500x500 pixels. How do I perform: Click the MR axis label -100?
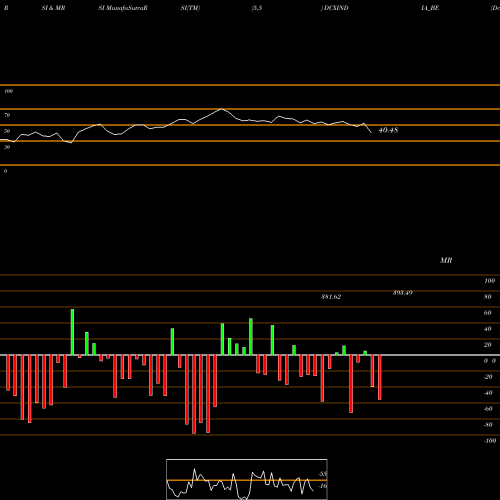(490, 441)
